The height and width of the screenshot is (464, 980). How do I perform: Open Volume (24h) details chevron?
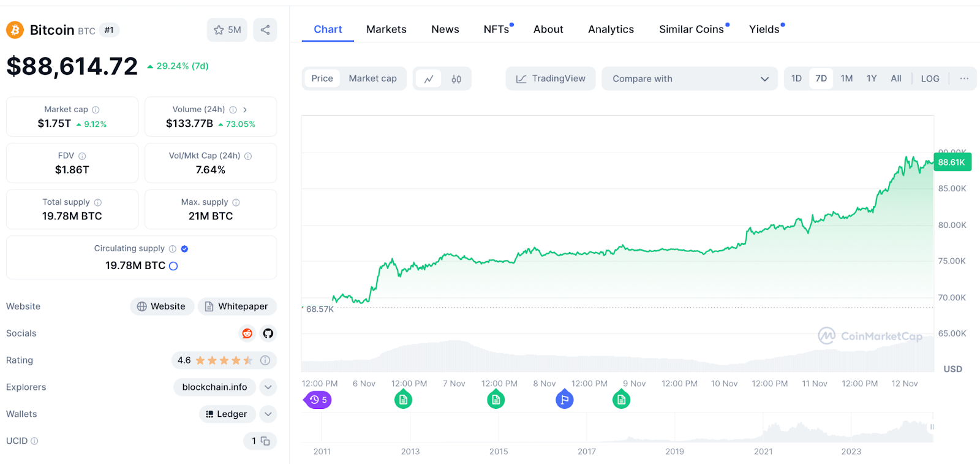[245, 110]
